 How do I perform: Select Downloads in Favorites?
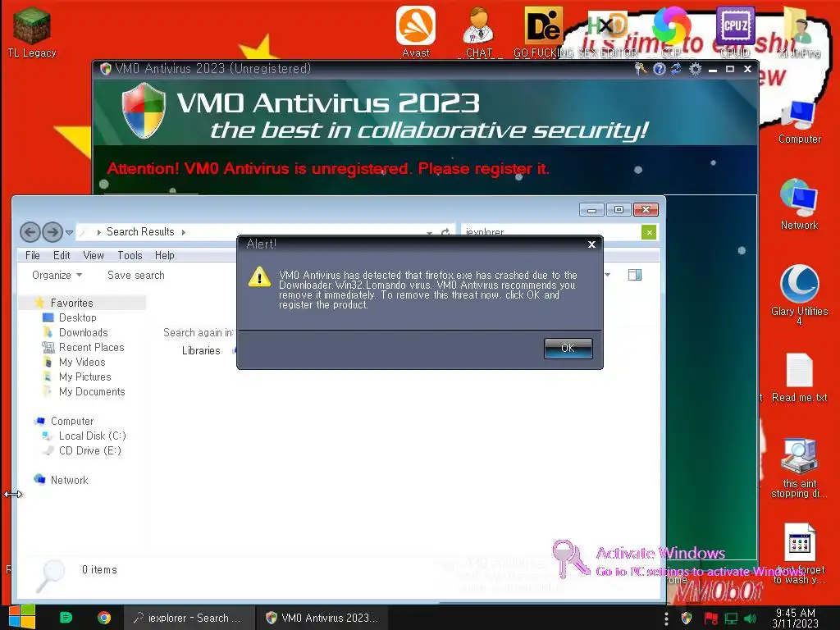point(83,333)
